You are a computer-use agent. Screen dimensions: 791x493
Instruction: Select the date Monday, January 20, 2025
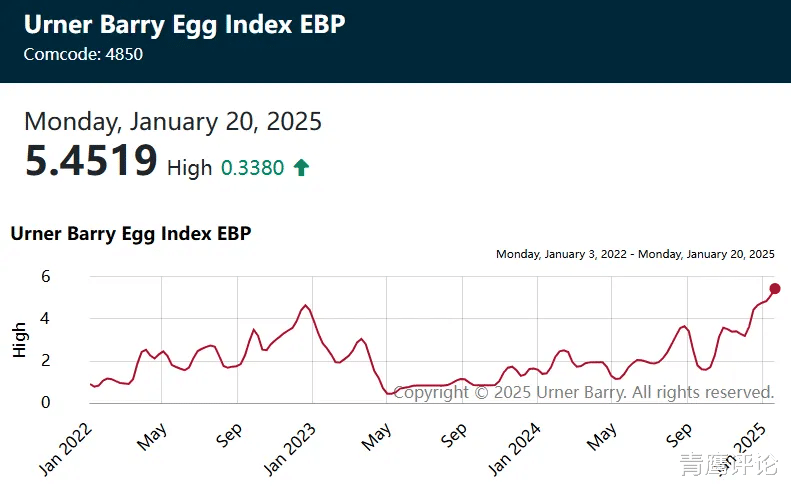coord(173,122)
